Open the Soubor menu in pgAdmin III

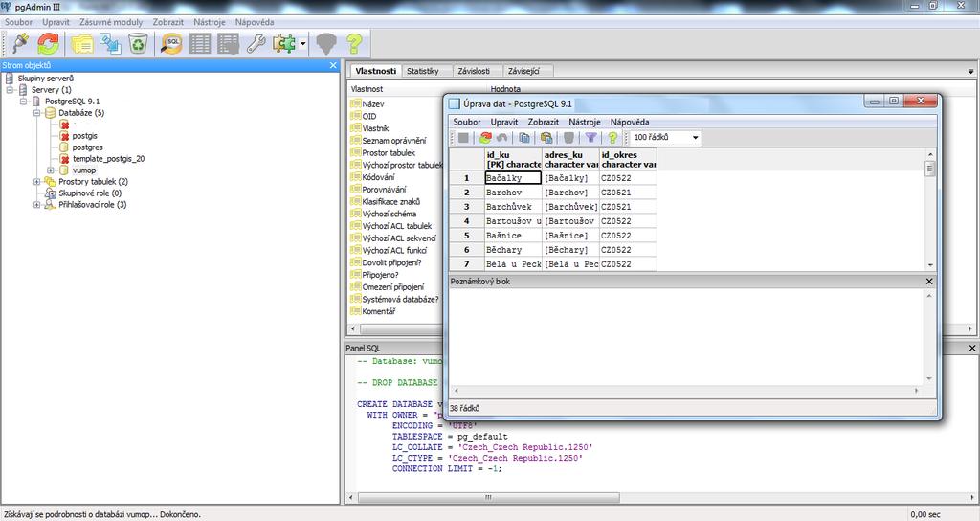18,22
